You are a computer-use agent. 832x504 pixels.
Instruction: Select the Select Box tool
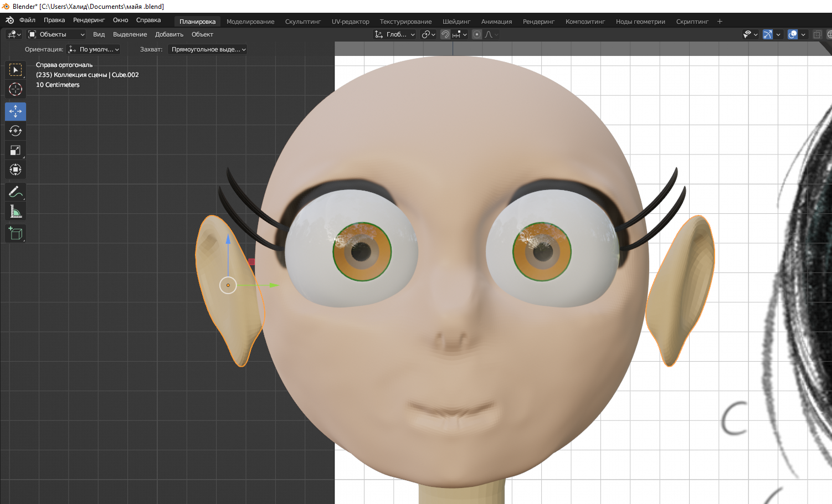16,70
